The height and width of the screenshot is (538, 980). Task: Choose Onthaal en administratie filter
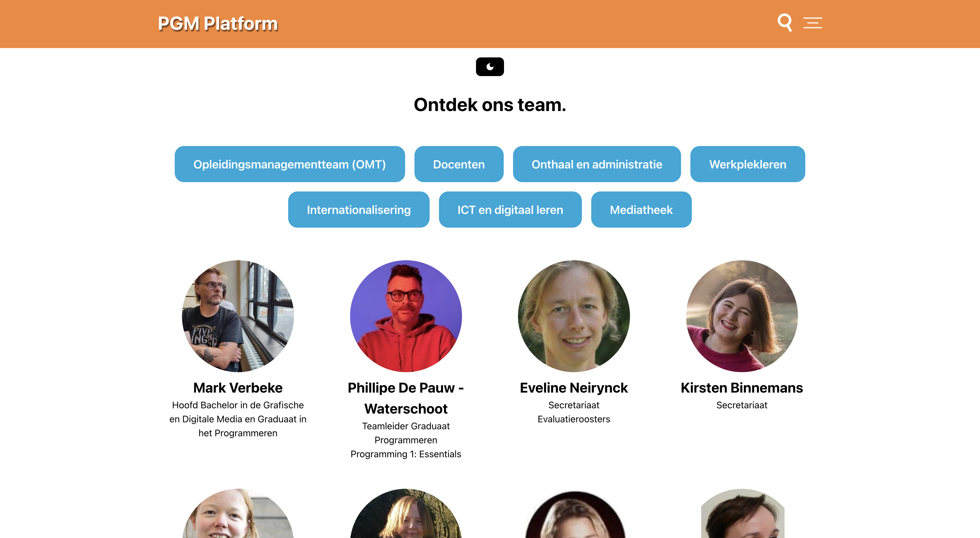[x=596, y=164]
